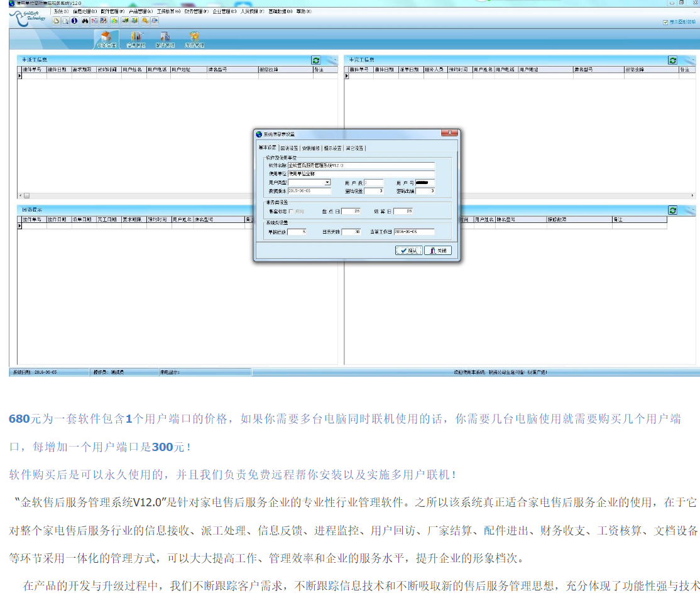The height and width of the screenshot is (603, 700).
Task: Click the horizontal scrollbar left arrow in 未派工信息
Action: click(x=20, y=196)
